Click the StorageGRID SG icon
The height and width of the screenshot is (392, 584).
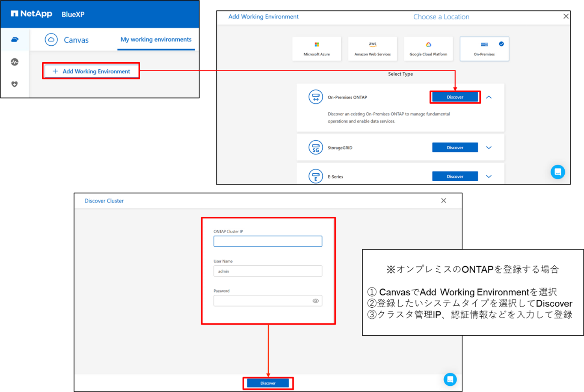point(316,147)
